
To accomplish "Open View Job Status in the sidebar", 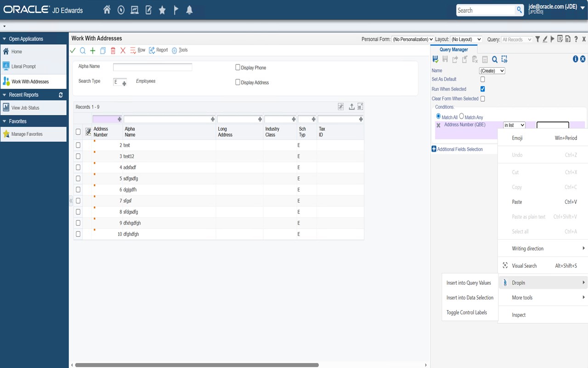I will [34, 108].
